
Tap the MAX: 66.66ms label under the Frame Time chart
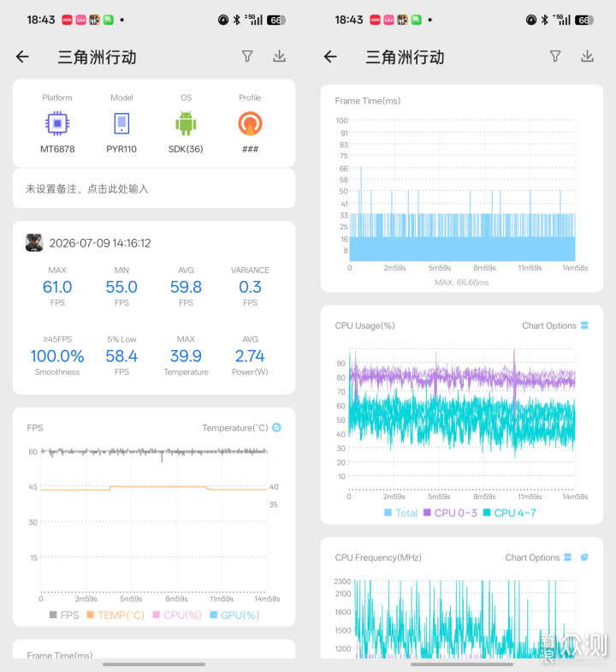[462, 282]
